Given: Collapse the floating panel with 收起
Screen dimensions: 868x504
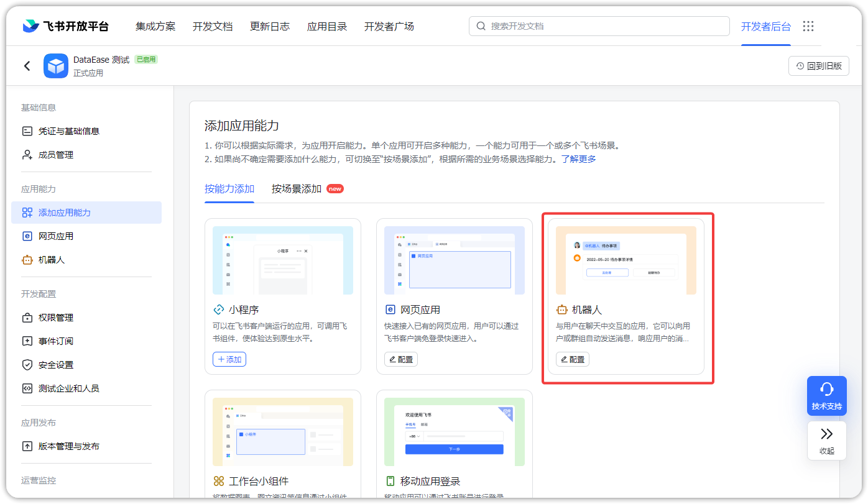Looking at the screenshot, I should 827,441.
